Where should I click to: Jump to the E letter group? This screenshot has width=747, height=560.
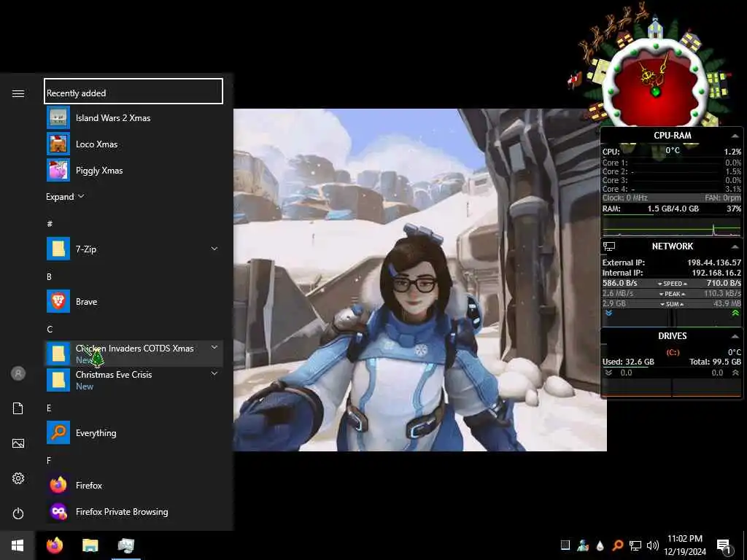[x=49, y=408]
